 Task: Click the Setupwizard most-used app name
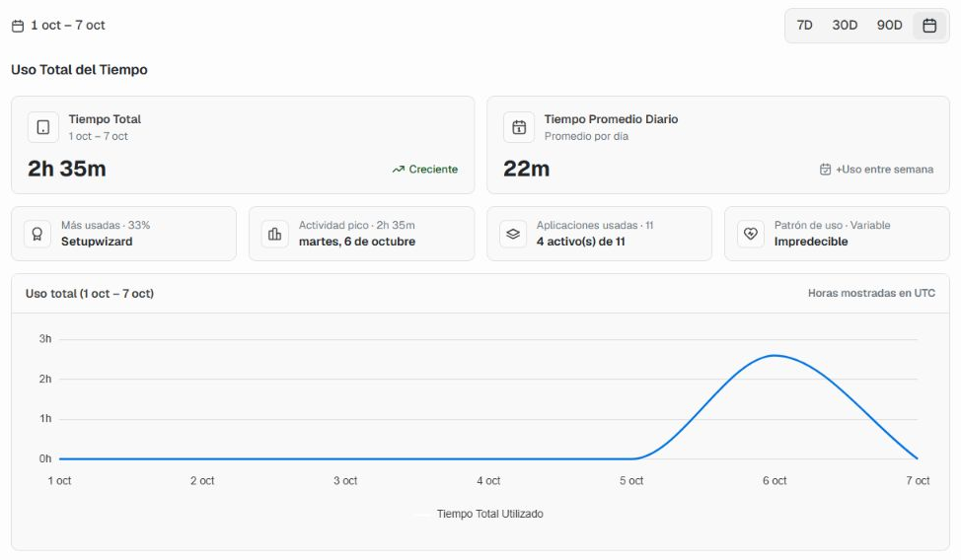(97, 242)
